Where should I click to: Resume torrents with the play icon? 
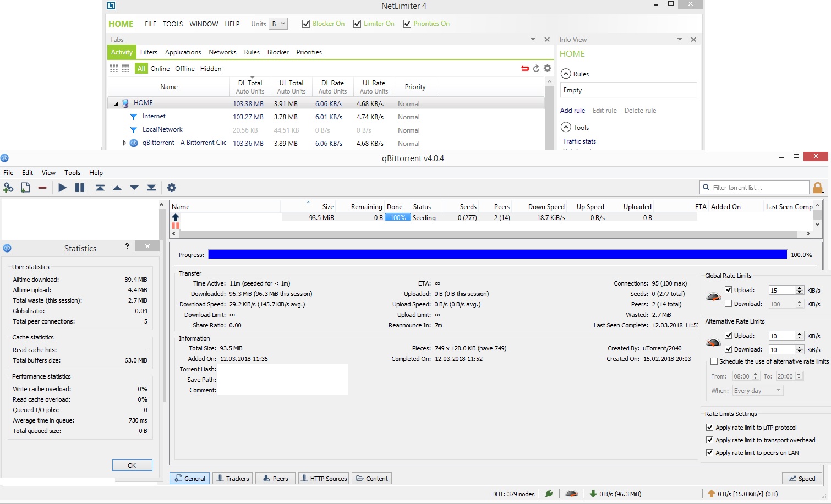(62, 188)
